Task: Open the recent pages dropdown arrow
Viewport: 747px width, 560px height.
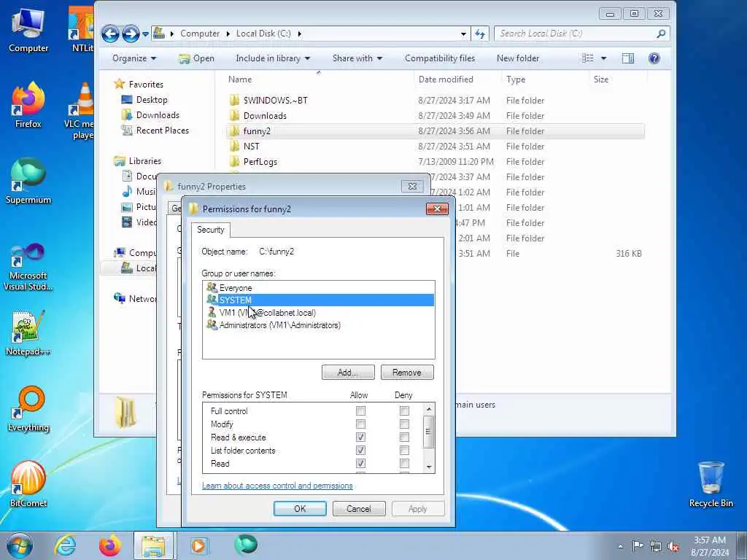Action: point(145,34)
